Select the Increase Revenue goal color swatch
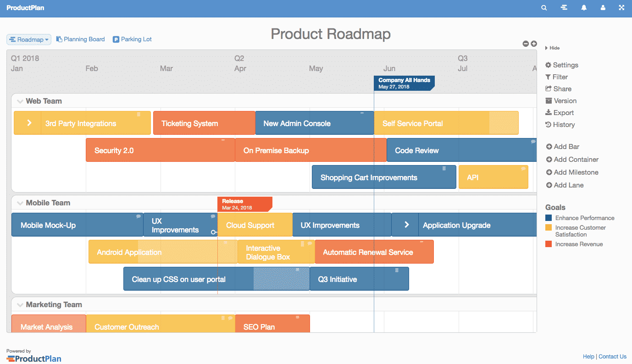The width and height of the screenshot is (632, 364). tap(549, 244)
